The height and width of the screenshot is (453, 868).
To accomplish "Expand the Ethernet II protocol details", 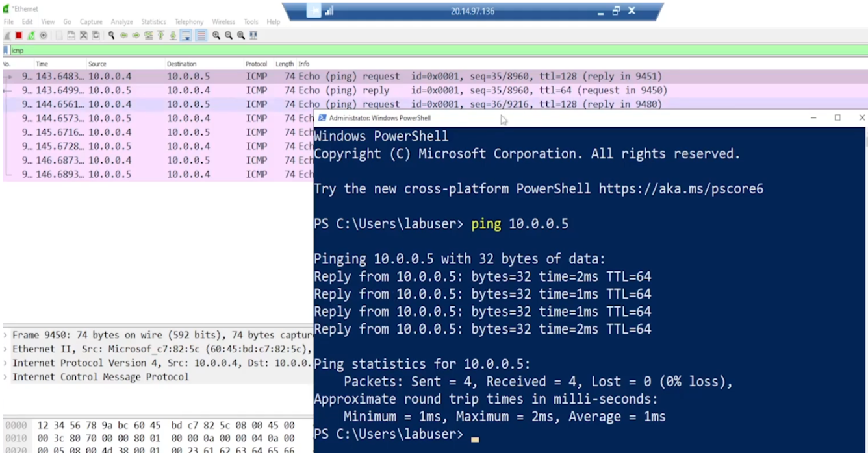I will click(x=5, y=349).
